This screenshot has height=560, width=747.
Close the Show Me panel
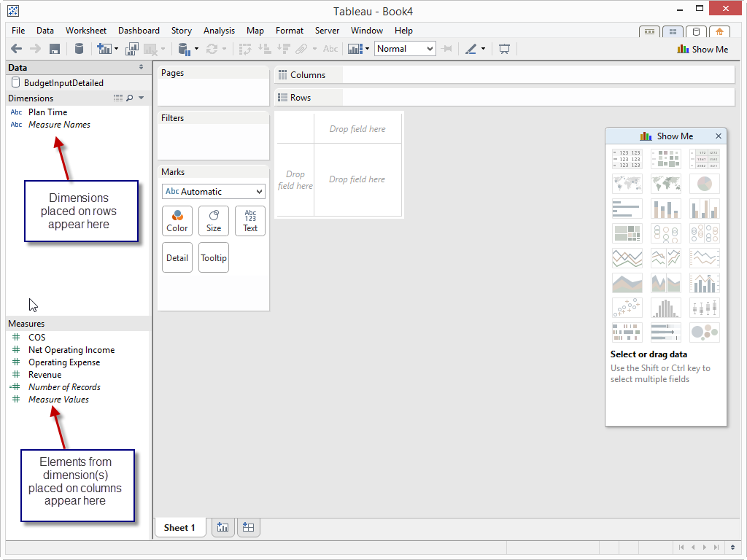(x=719, y=136)
